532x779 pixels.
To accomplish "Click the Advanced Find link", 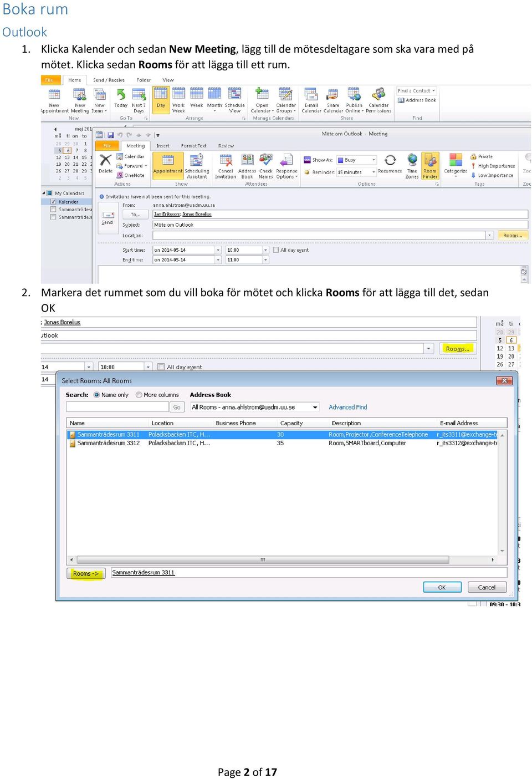I will 348,407.
